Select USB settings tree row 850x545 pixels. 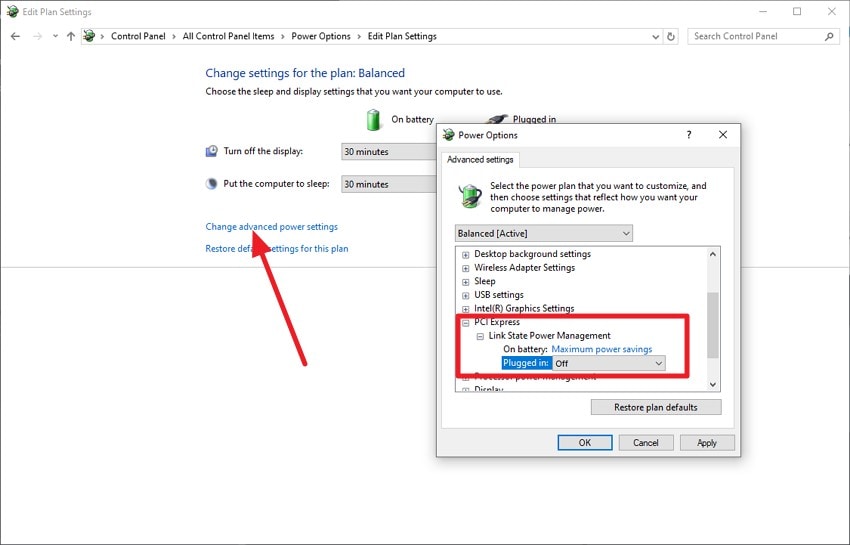pos(499,294)
